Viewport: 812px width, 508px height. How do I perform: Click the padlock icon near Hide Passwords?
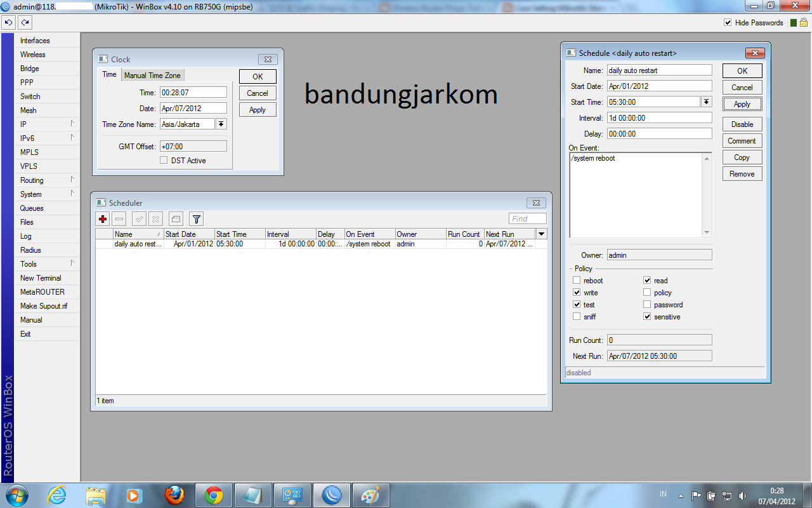pyautogui.click(x=803, y=23)
